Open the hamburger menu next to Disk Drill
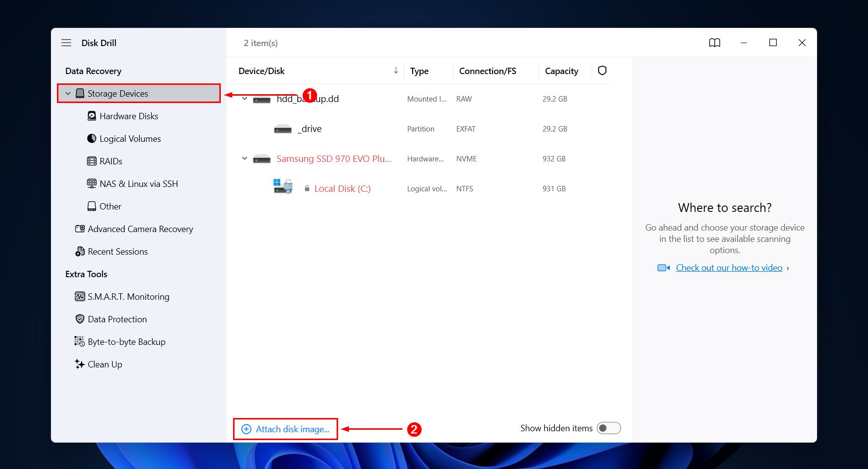This screenshot has height=469, width=868. click(66, 43)
